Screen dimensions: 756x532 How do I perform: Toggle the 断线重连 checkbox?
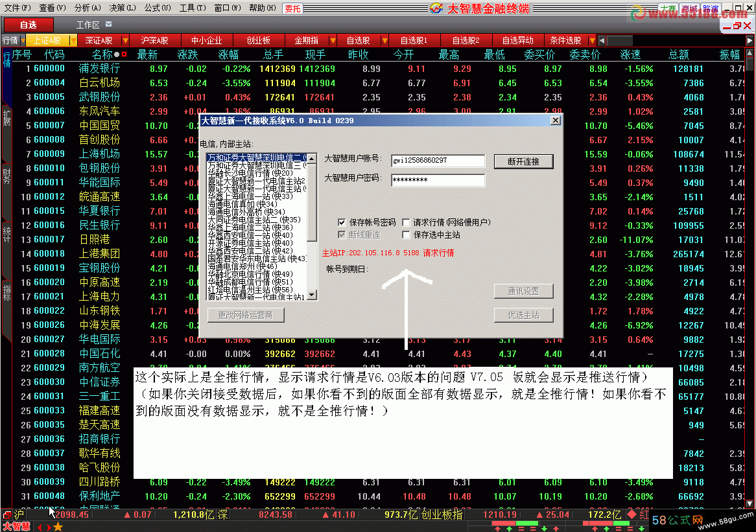click(341, 235)
